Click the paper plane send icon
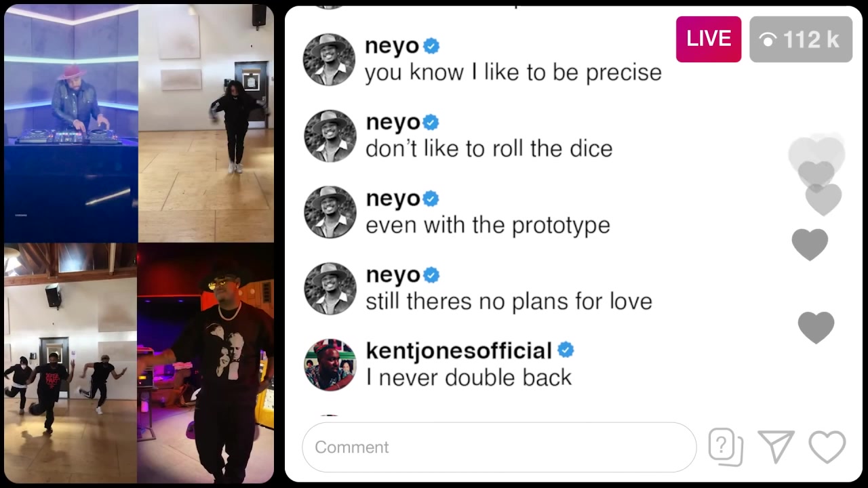This screenshot has height=488, width=868. point(776,447)
